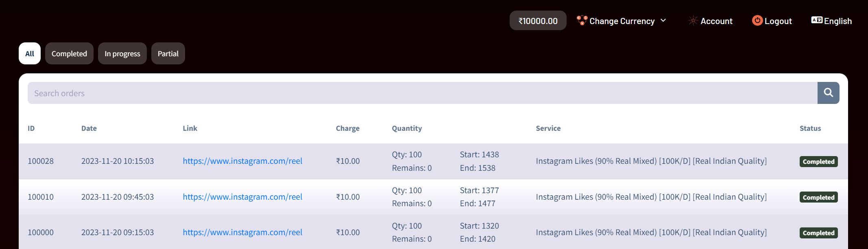The height and width of the screenshot is (249, 868).
Task: Click Completed status badge of order 100028
Action: click(x=818, y=161)
